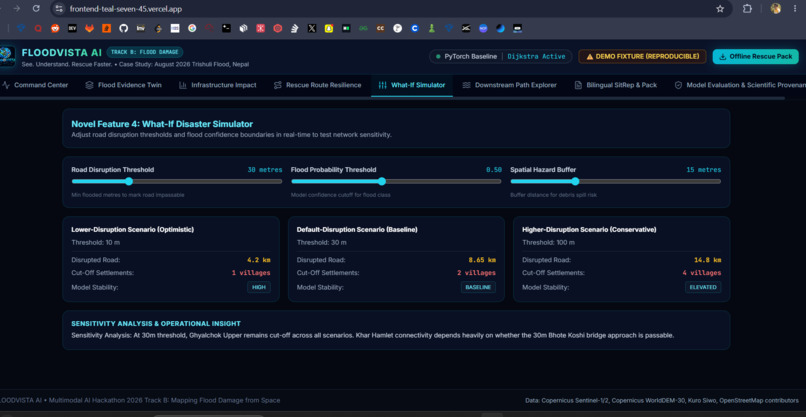This screenshot has width=806, height=417.
Task: Click the '1 villages' cut-off value
Action: tap(251, 273)
